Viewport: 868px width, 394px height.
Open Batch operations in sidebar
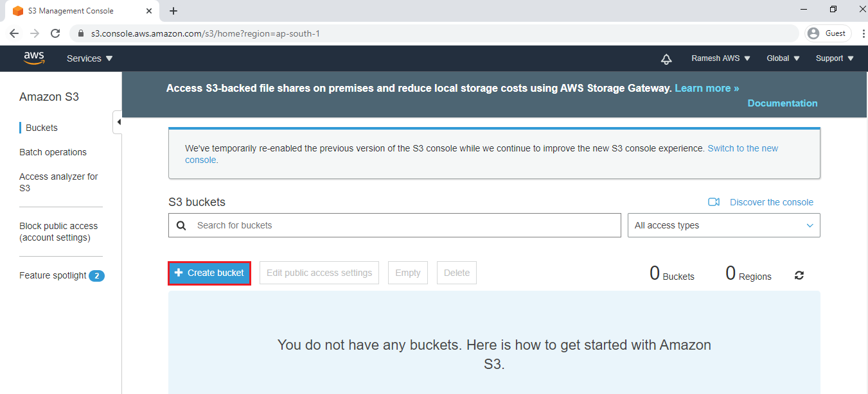(53, 152)
